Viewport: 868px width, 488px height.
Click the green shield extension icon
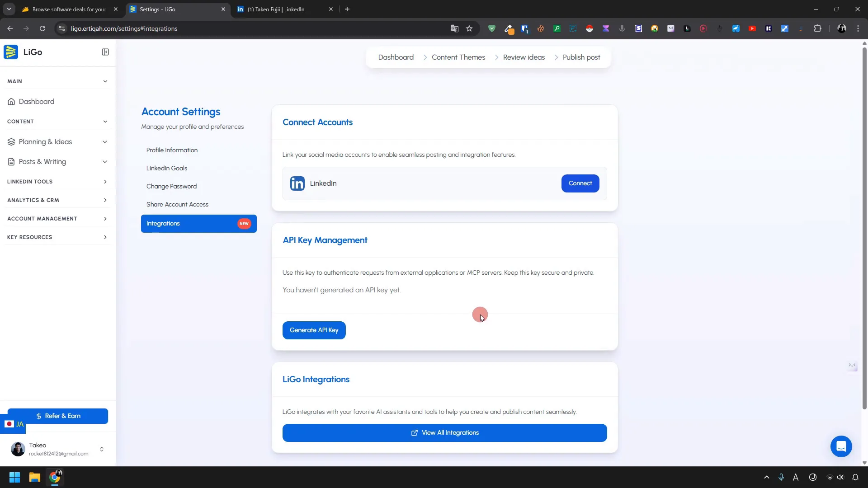(492, 28)
